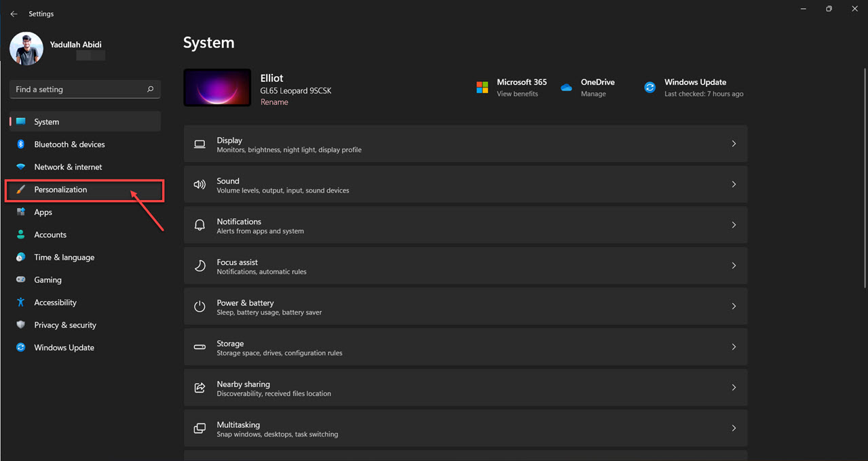The width and height of the screenshot is (868, 461).
Task: Open the Apps sidebar icon
Action: click(x=20, y=212)
